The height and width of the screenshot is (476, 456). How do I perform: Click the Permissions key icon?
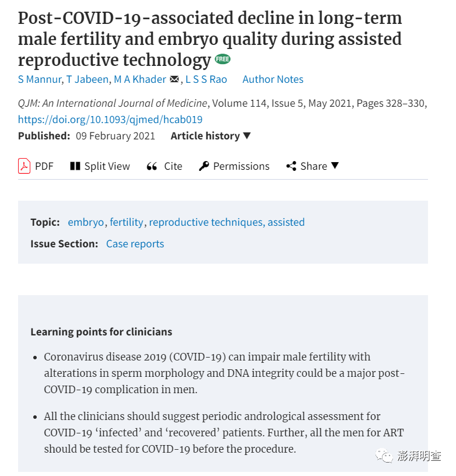coord(204,166)
